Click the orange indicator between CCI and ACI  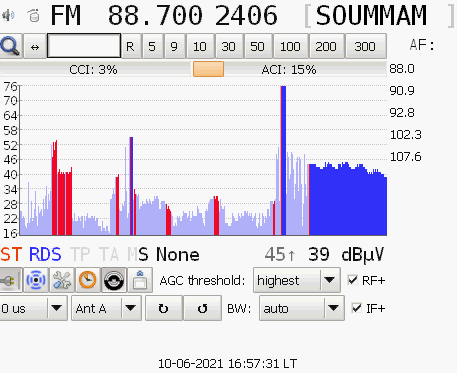pyautogui.click(x=208, y=69)
